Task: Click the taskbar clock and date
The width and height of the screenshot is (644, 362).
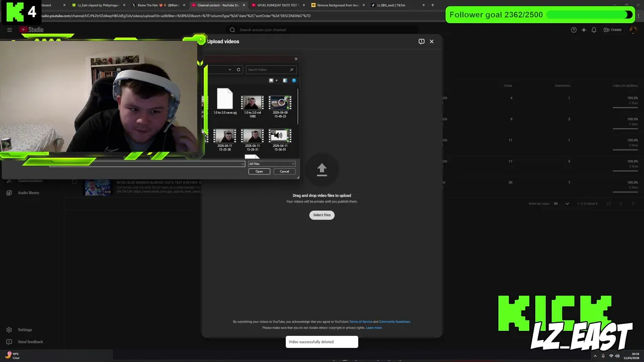Action: click(x=631, y=356)
